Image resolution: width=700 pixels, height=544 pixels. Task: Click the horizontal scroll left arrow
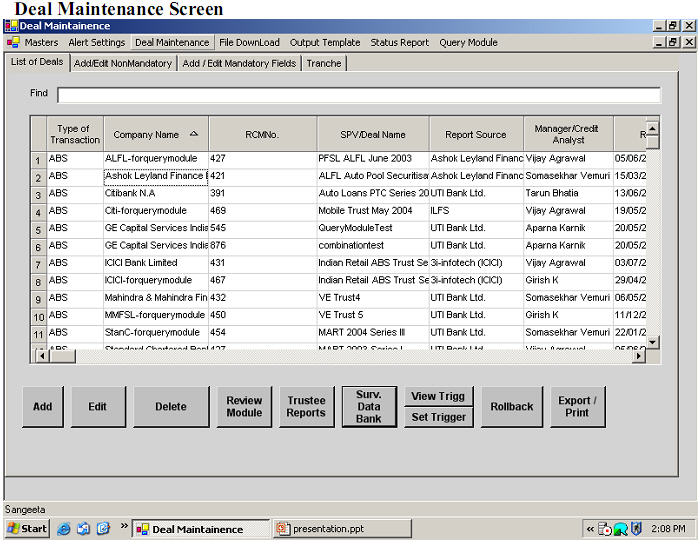coord(42,356)
